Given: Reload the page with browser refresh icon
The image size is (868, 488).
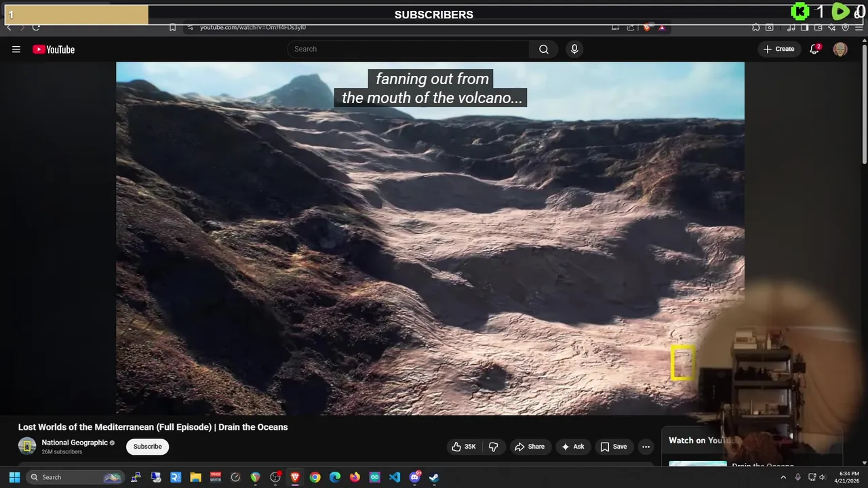Looking at the screenshot, I should [x=36, y=28].
